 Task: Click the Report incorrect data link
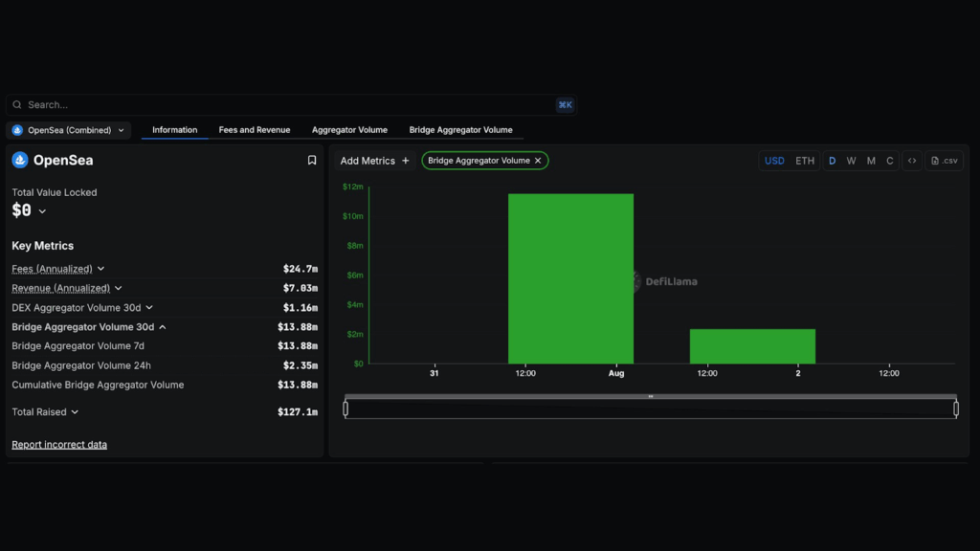tap(59, 445)
